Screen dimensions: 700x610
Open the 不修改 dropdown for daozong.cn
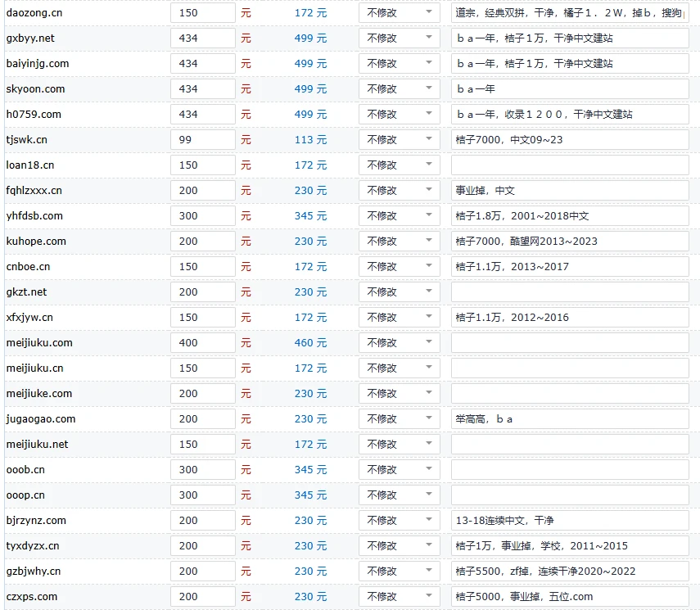[400, 12]
